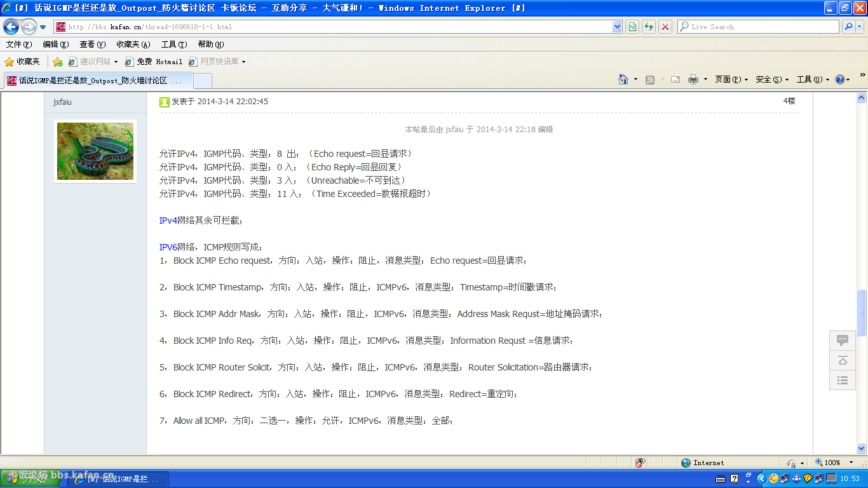Expand the command bar overflow chevron
Image resolution: width=868 pixels, height=488 pixels.
coord(863,75)
